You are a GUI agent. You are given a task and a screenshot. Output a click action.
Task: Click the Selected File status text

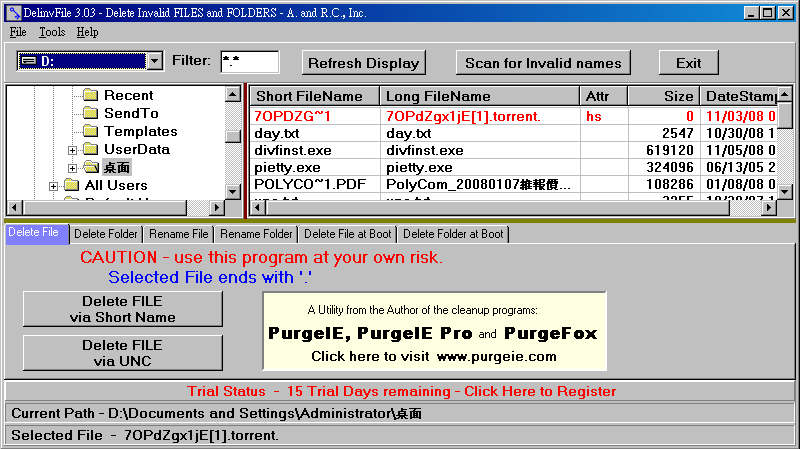[x=145, y=435]
